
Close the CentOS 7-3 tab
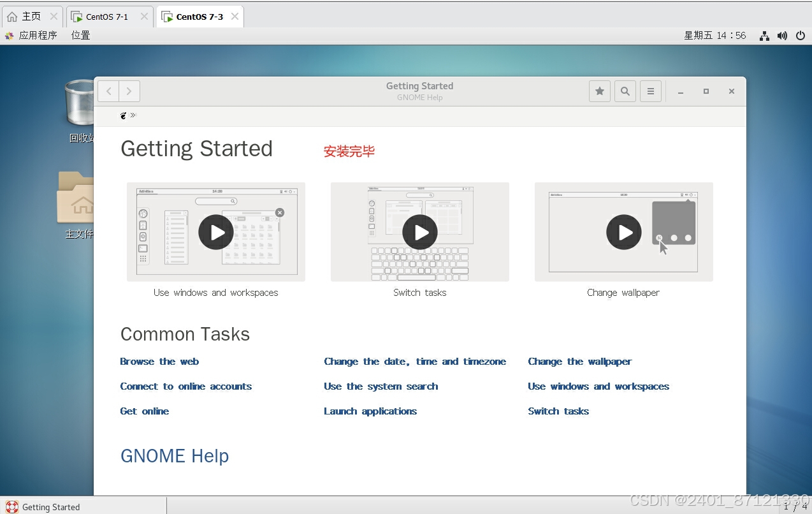(235, 17)
